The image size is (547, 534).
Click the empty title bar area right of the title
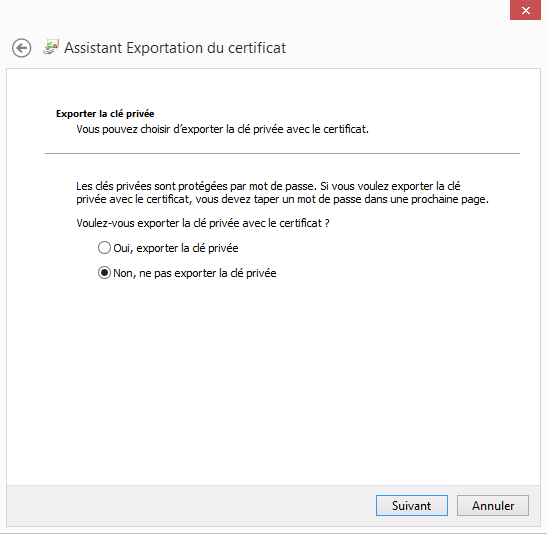pyautogui.click(x=398, y=48)
